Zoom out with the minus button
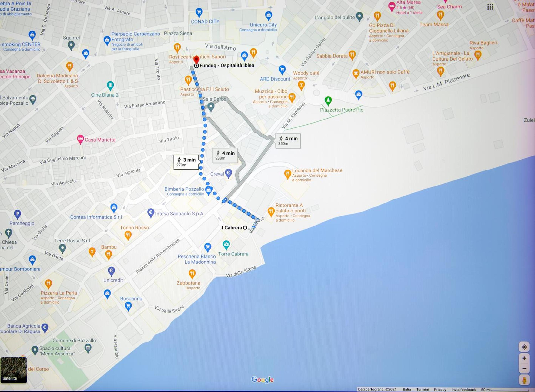Image resolution: width=535 pixels, height=392 pixels. coord(524,368)
